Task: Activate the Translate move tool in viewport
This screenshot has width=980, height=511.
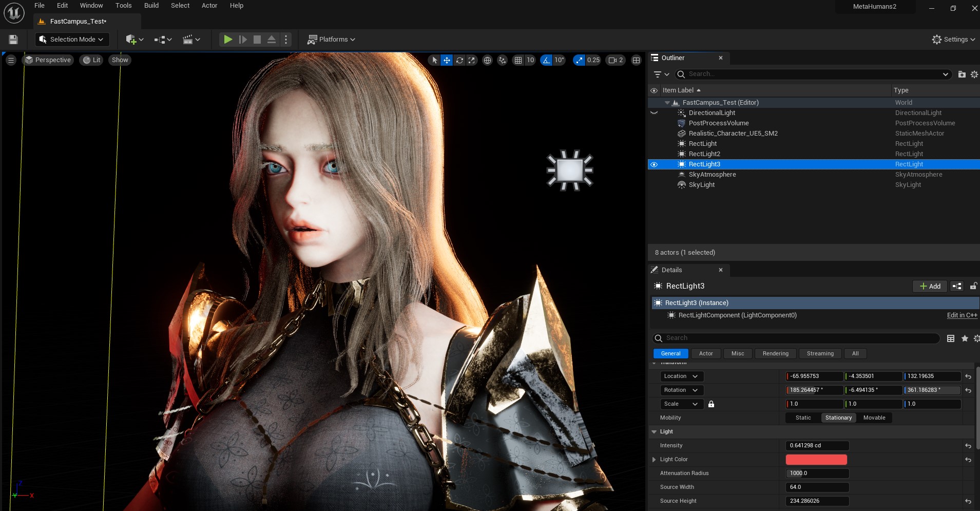Action: (447, 60)
